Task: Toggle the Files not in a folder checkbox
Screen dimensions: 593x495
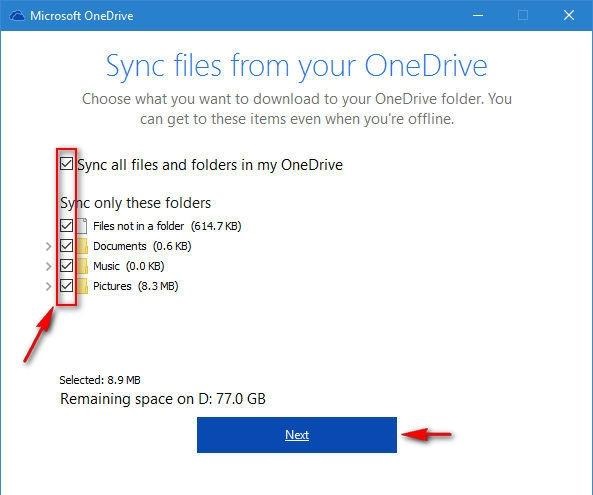Action: [67, 226]
